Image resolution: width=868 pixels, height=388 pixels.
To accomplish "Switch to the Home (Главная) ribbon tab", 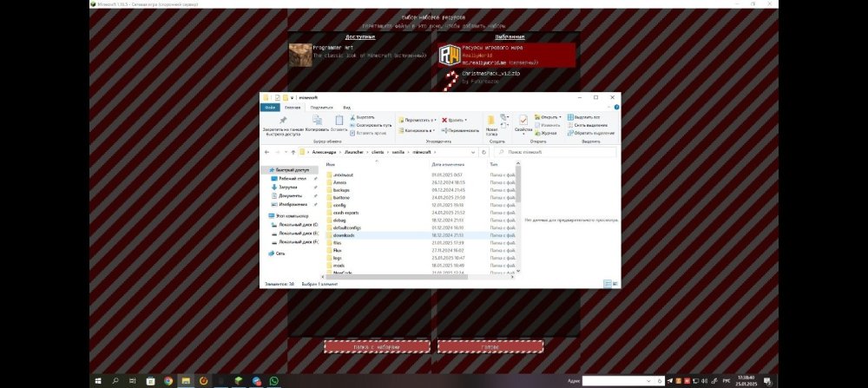I will pos(293,108).
